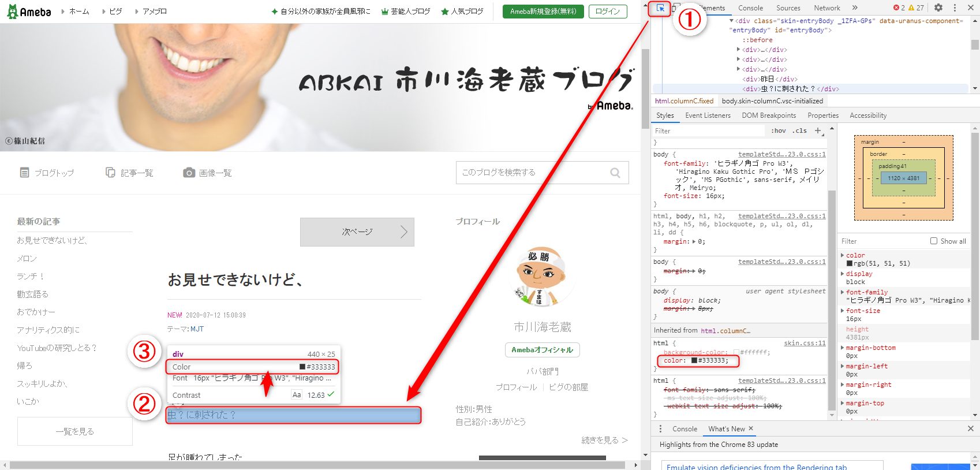This screenshot has width=980, height=470.
Task: Select the html.columnC.fixed breadcrumb
Action: 684,101
